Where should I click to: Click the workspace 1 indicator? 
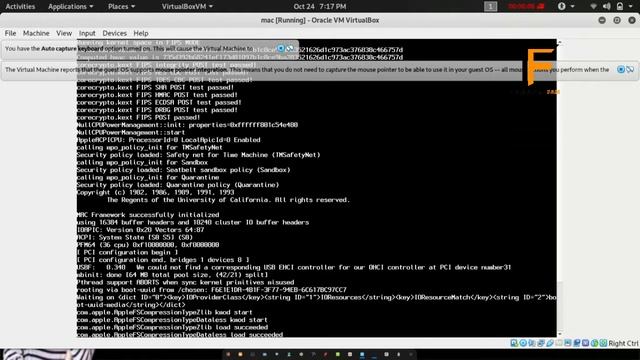pyautogui.click(x=491, y=7)
